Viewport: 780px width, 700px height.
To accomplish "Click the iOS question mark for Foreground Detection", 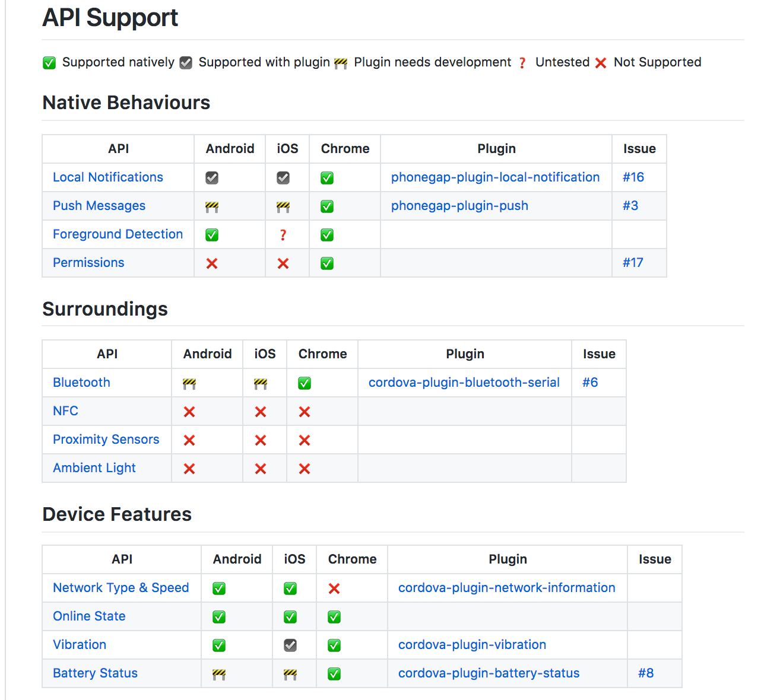I will coord(283,235).
